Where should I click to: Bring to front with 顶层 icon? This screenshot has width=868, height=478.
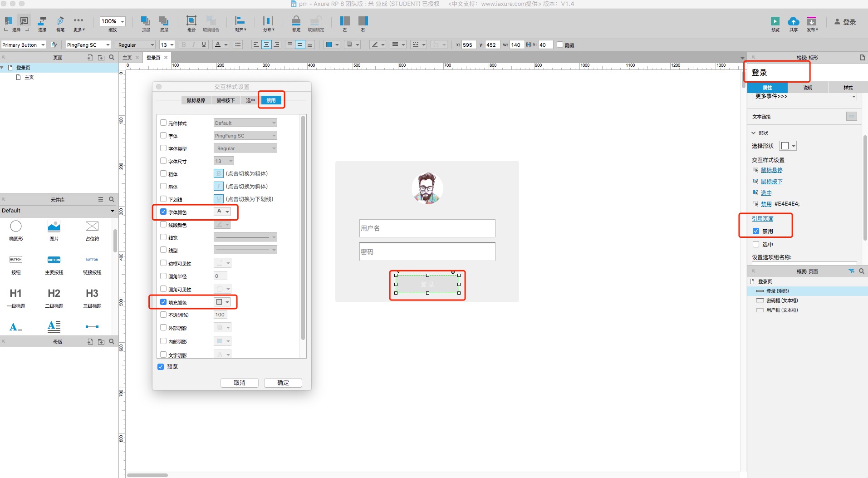(x=146, y=21)
